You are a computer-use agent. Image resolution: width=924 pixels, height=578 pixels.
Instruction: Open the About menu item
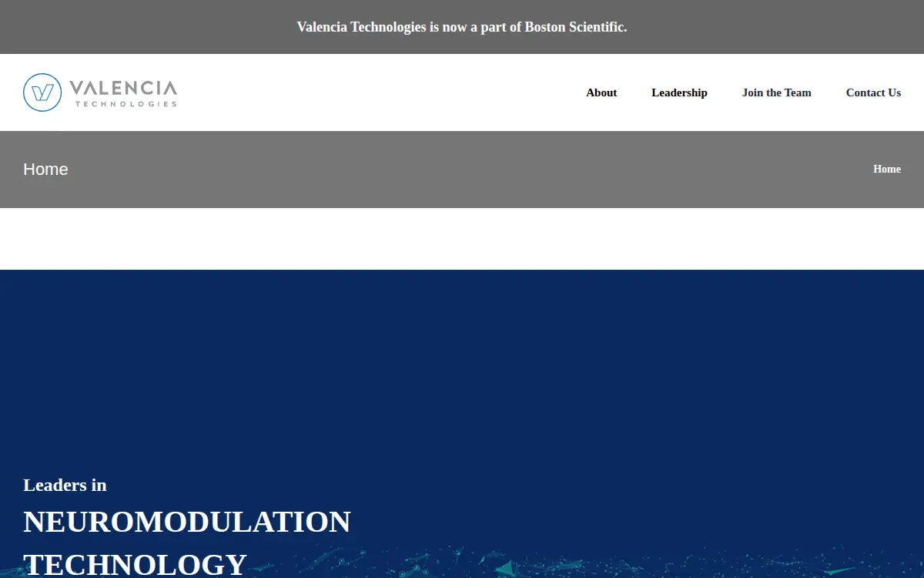tap(601, 92)
